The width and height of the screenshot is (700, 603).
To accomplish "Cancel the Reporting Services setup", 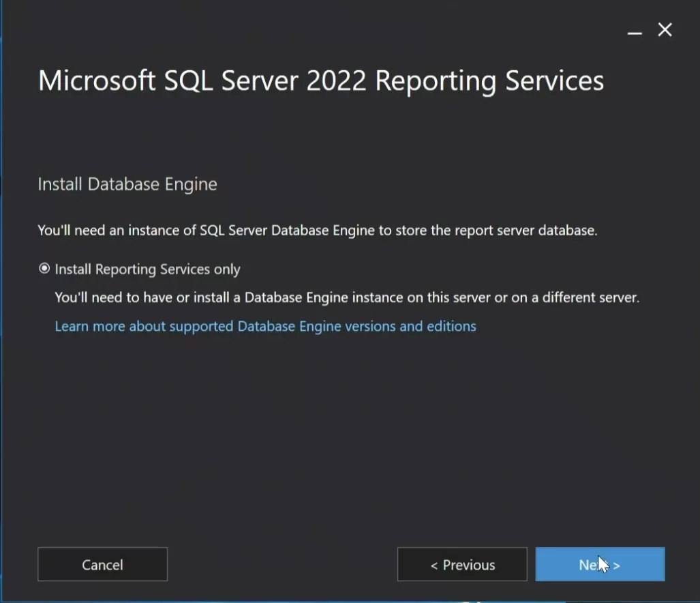I will [x=103, y=565].
